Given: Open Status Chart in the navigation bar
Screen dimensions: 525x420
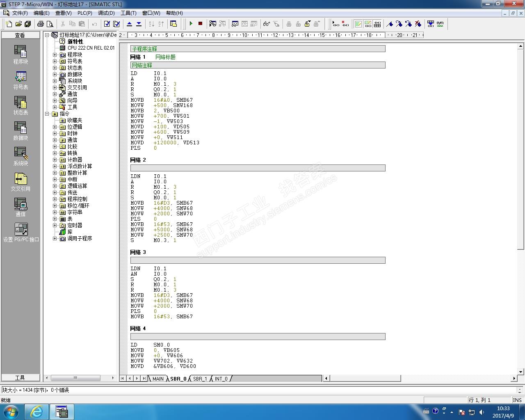Looking at the screenshot, I should (x=21, y=106).
